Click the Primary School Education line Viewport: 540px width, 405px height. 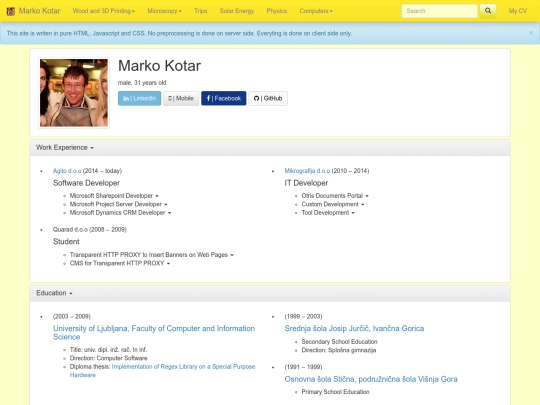(335, 392)
